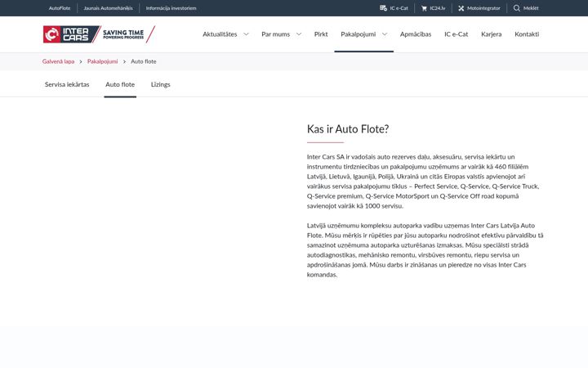588x368 pixels.
Task: Expand the Par mums dropdown chevron
Action: [299, 34]
